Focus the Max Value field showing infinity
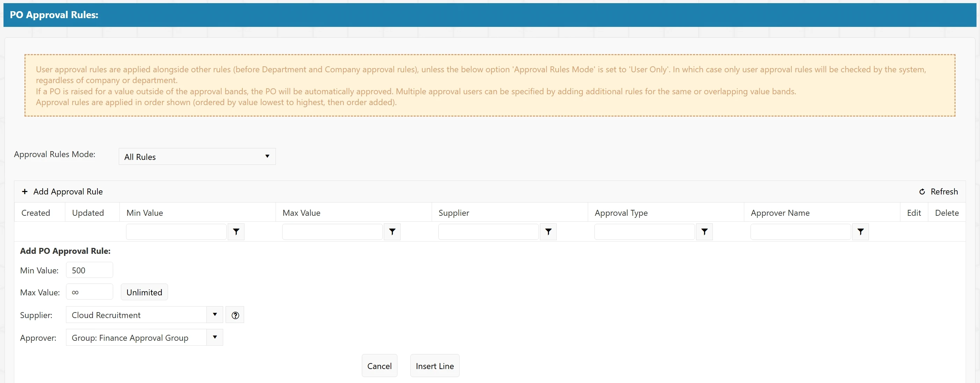 click(x=89, y=292)
